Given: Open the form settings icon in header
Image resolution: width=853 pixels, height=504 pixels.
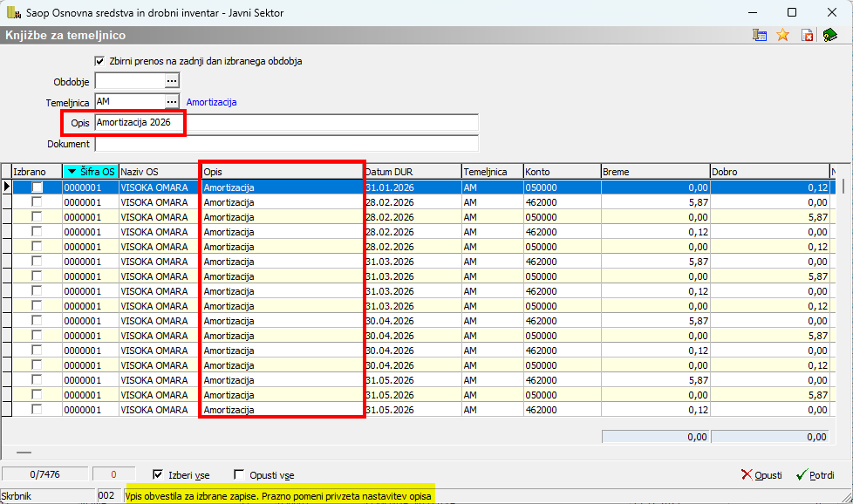Looking at the screenshot, I should (760, 36).
